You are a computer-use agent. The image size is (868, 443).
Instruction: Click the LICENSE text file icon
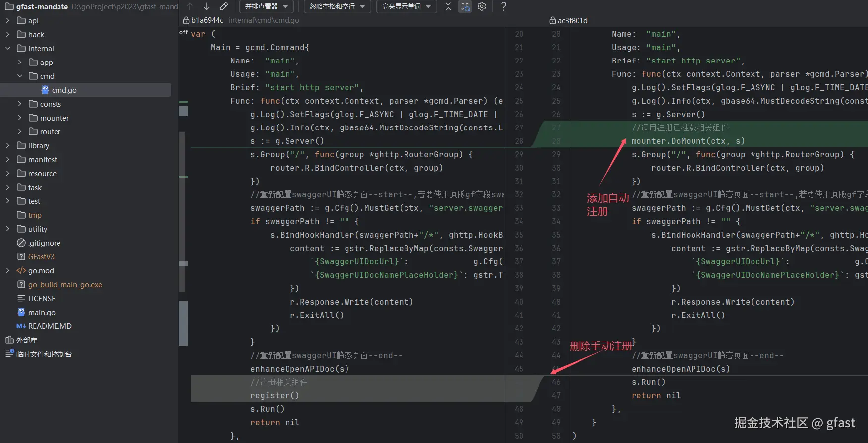21,298
